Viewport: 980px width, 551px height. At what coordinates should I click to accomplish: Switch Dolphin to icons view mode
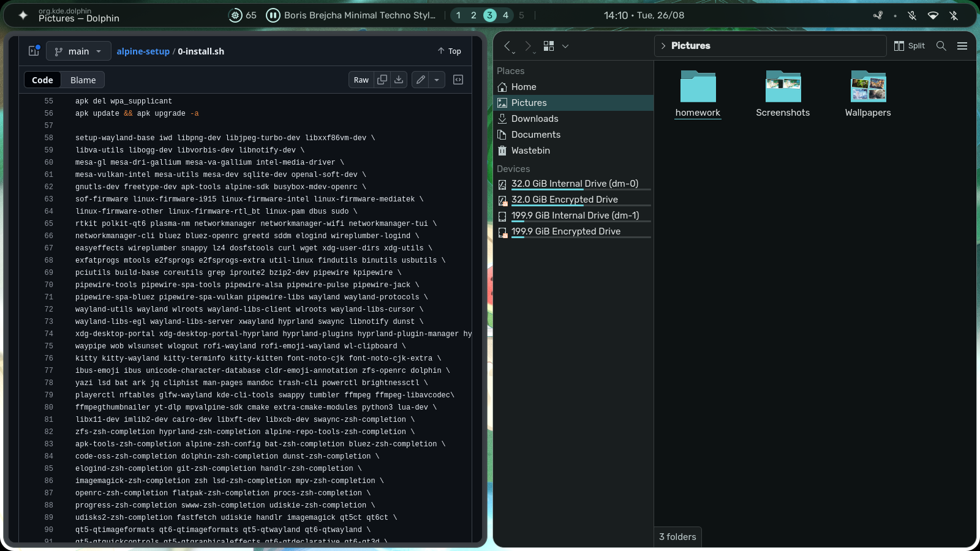click(549, 46)
